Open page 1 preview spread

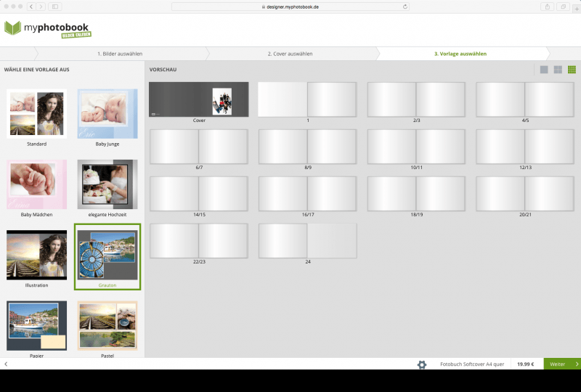[x=307, y=99]
